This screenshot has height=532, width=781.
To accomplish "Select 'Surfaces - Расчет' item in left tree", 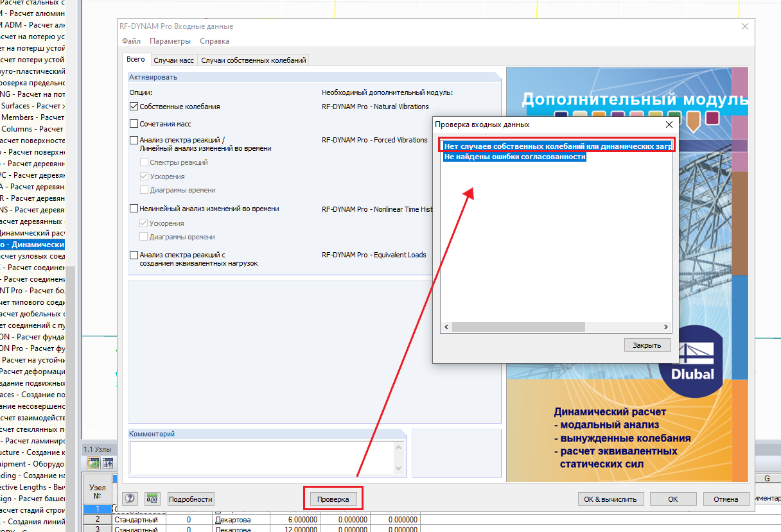I will tap(32, 106).
